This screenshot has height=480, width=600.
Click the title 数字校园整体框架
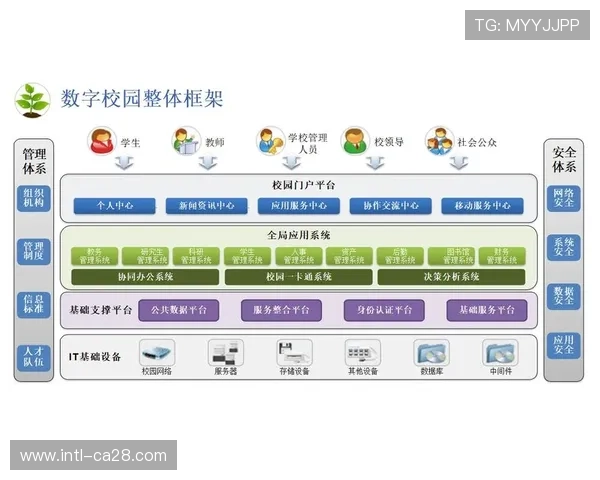tap(142, 99)
